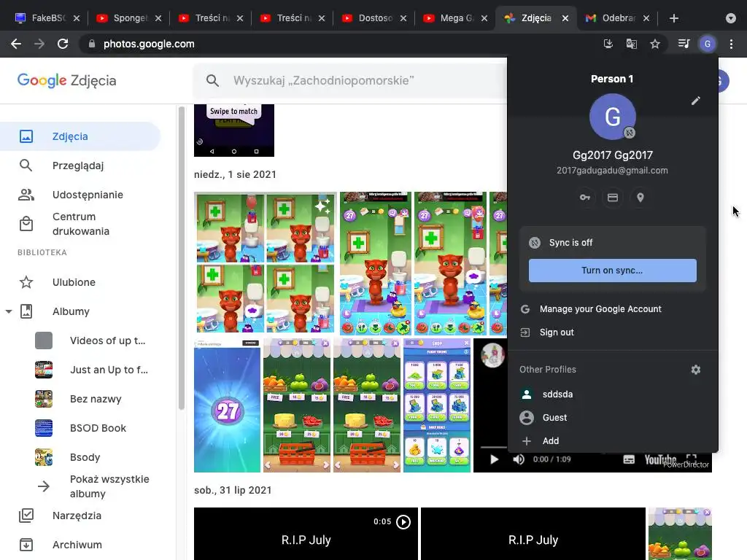Switch to the Sponge YouTube tab

tap(129, 18)
